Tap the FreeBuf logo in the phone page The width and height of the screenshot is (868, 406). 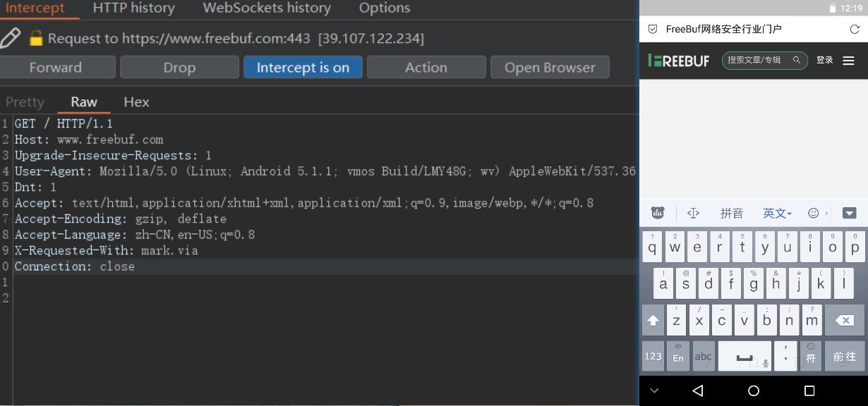[679, 61]
